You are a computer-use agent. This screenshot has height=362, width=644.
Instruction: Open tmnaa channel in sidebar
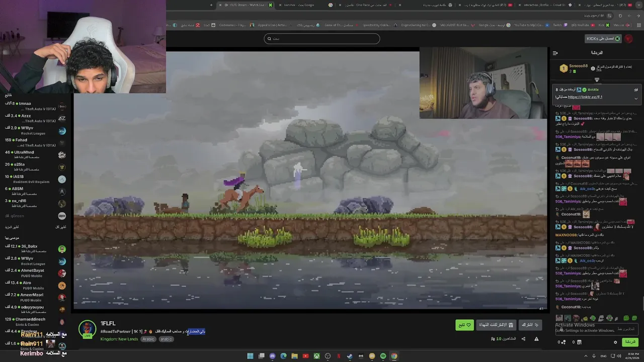click(x=35, y=106)
